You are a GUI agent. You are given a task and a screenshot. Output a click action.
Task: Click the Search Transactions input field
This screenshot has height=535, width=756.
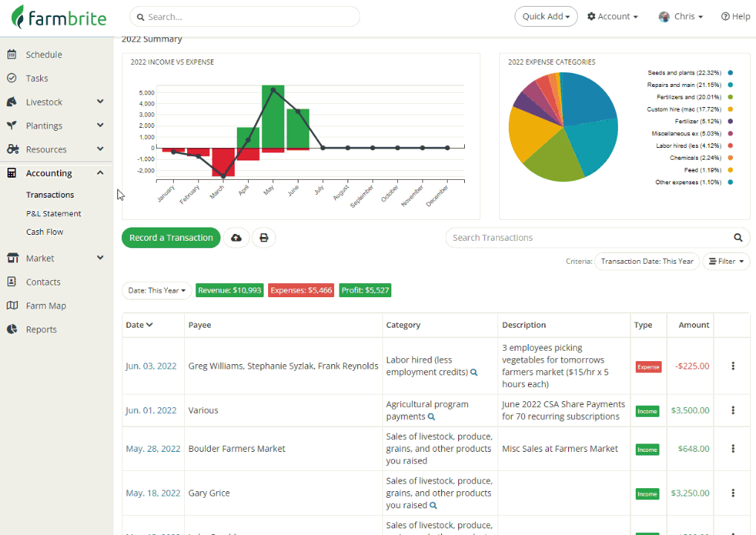tap(588, 238)
